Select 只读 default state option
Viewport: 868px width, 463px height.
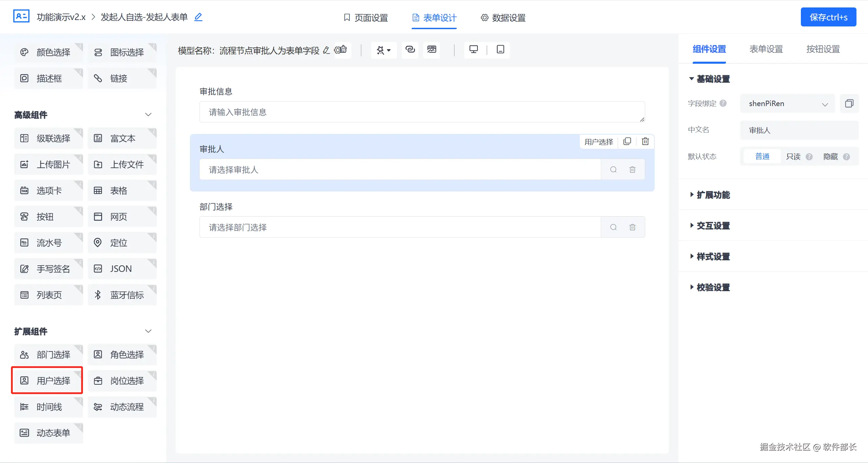pos(793,157)
